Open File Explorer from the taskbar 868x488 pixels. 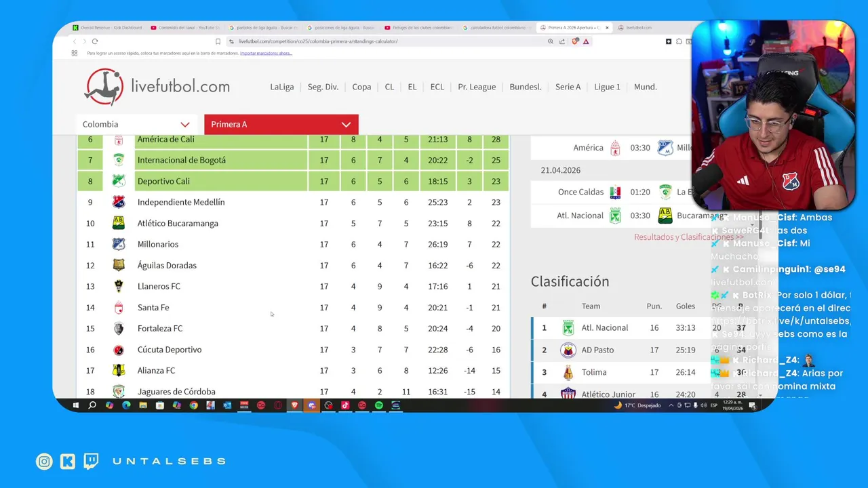pyautogui.click(x=143, y=405)
